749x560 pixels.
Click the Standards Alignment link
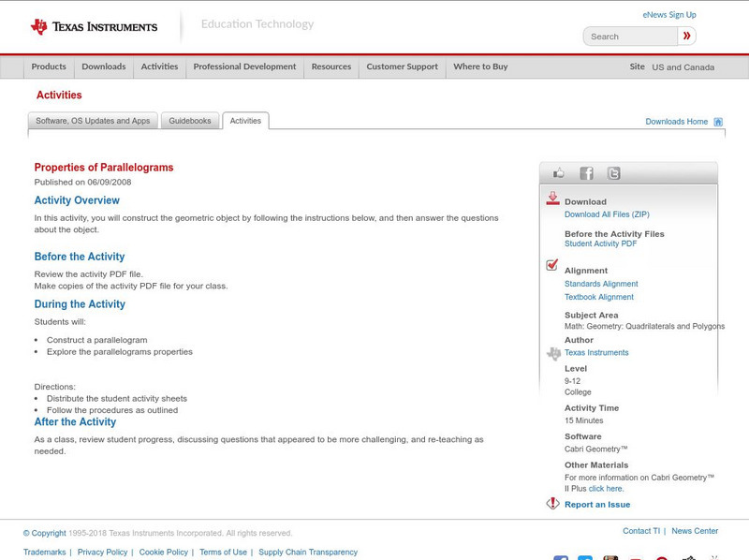tap(601, 284)
